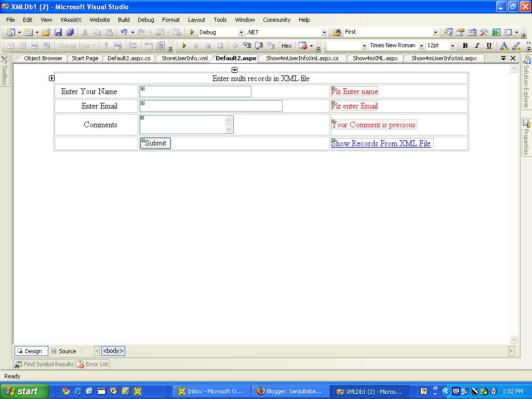Switch to the Show4mXML.aspx tab

(375, 58)
